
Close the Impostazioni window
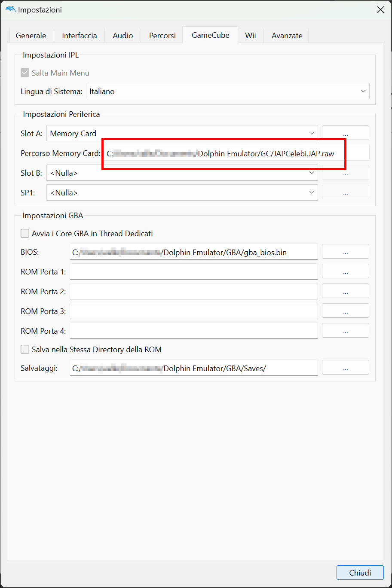(x=380, y=10)
